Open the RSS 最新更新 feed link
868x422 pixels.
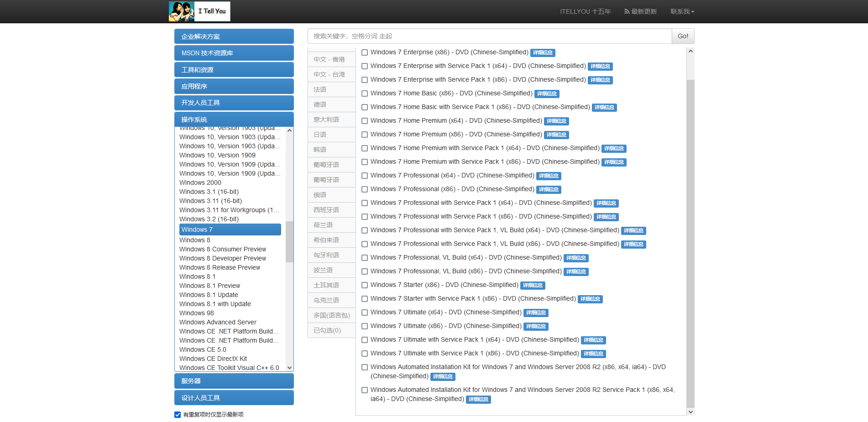point(640,11)
